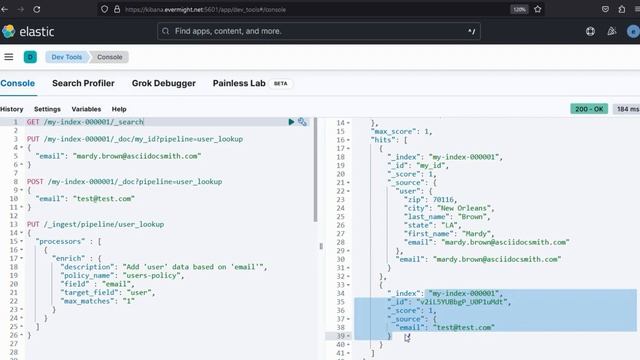Image resolution: width=640 pixels, height=360 pixels.
Task: Run the request with the play icon
Action: (x=291, y=122)
